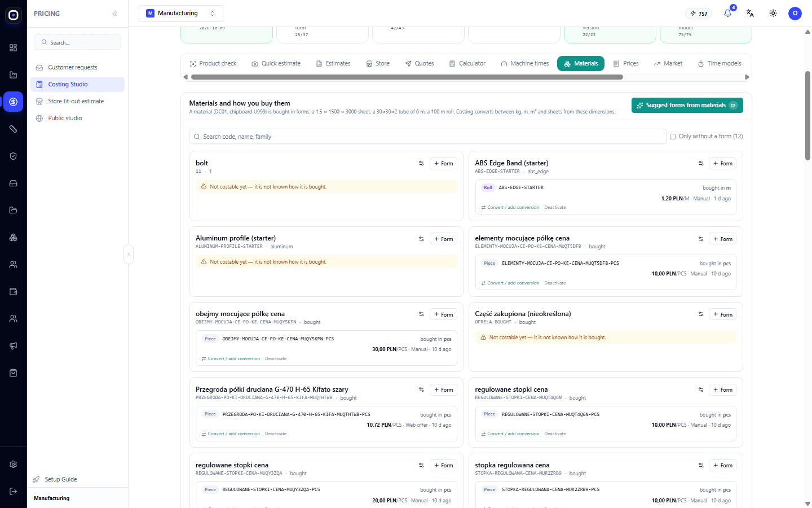Open the Prices tab
Screen dimensions: 812x508
point(626,64)
